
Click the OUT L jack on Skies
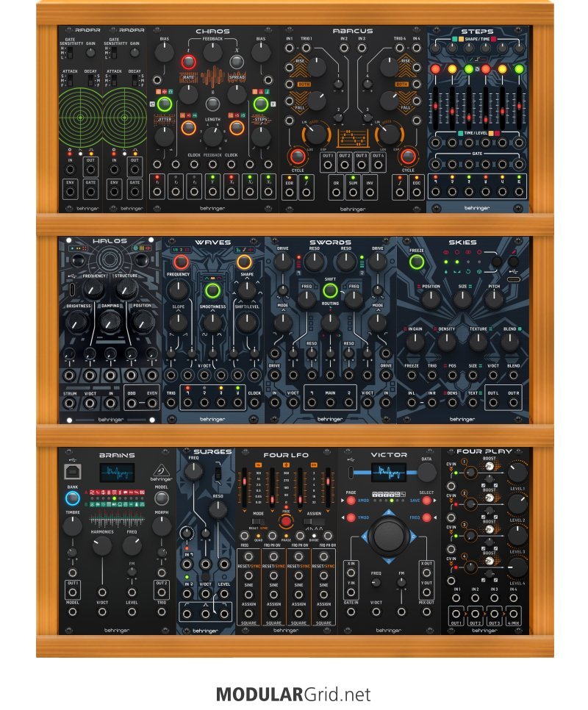click(493, 403)
